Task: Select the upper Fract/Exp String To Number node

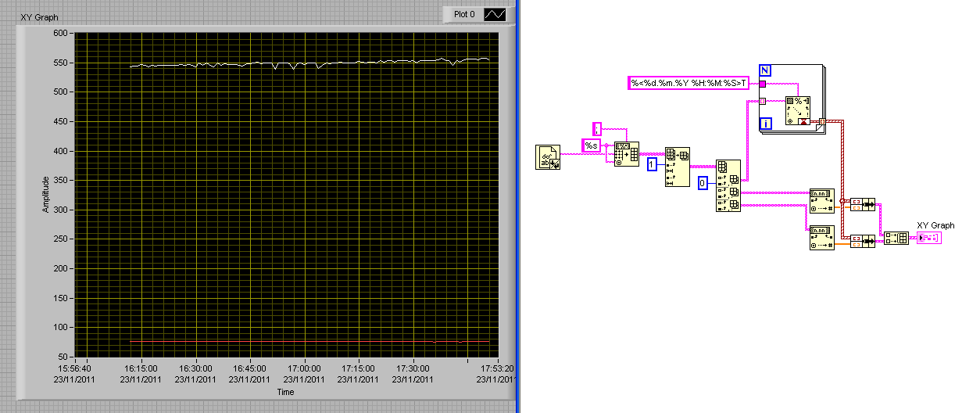Action: 822,201
